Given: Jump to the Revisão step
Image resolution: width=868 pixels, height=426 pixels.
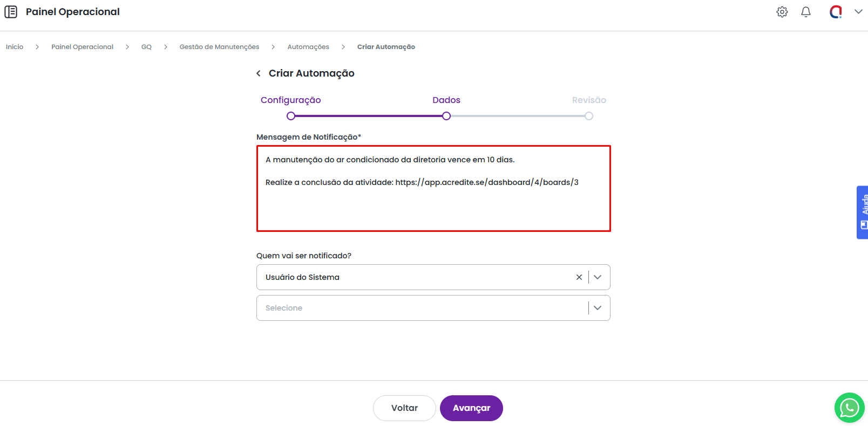Looking at the screenshot, I should tap(588, 100).
